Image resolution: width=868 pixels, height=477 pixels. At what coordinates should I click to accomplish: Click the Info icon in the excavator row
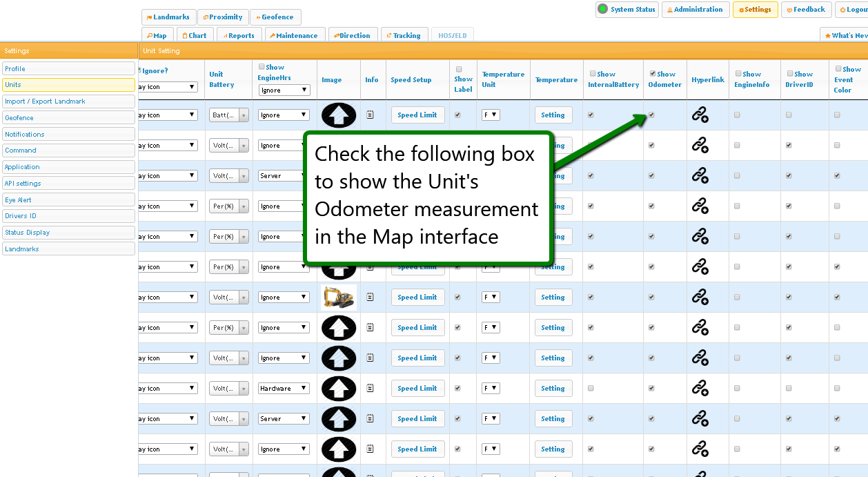371,298
